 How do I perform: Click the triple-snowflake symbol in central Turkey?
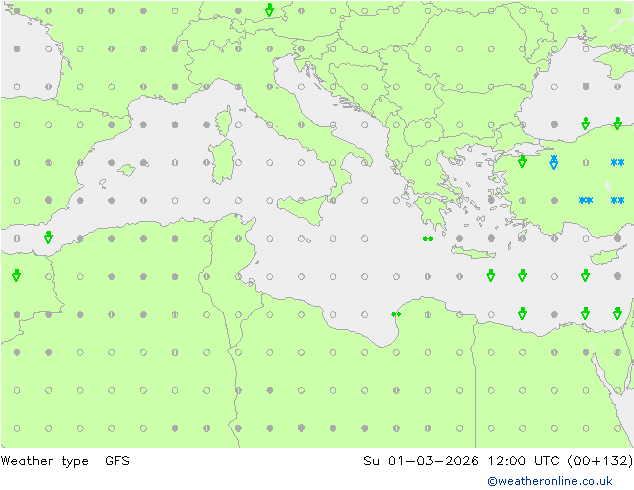tap(586, 200)
